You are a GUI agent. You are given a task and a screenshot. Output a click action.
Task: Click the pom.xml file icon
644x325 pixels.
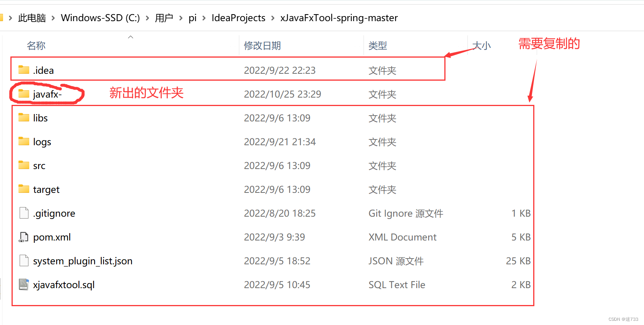(x=24, y=237)
